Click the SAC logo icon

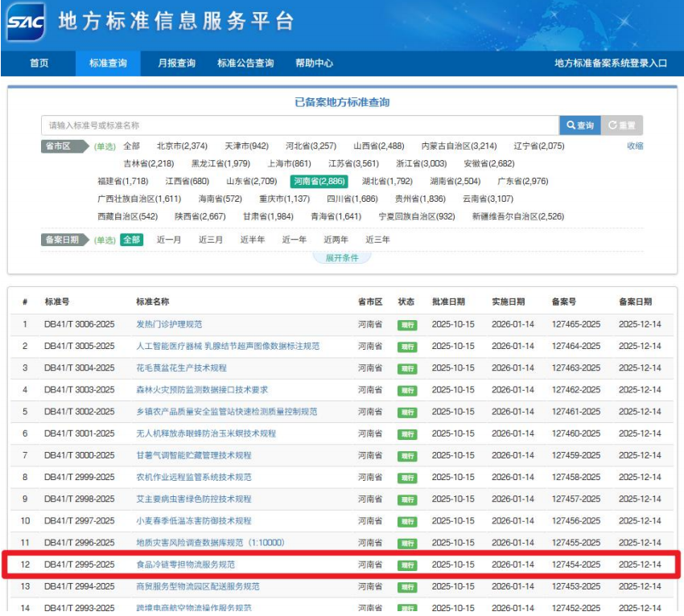(27, 23)
